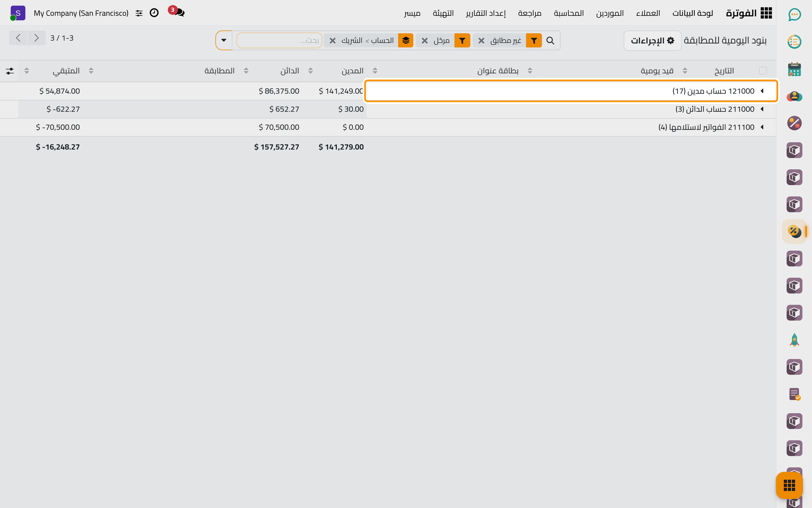
Task: Go to the next page arrow
Action: click(36, 38)
